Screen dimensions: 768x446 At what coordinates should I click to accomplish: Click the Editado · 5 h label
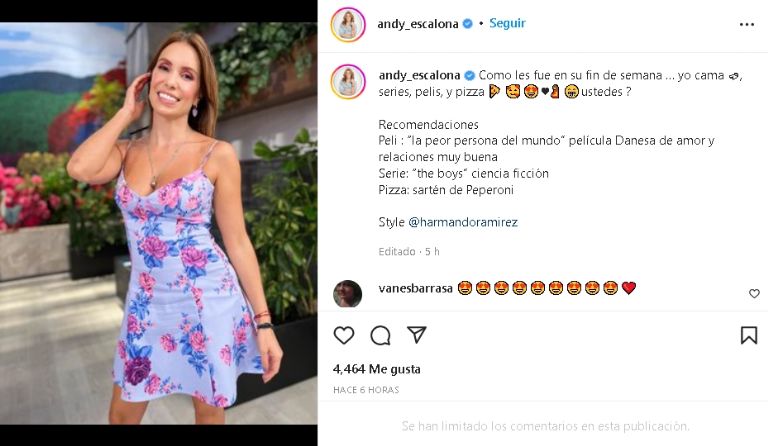click(x=409, y=252)
